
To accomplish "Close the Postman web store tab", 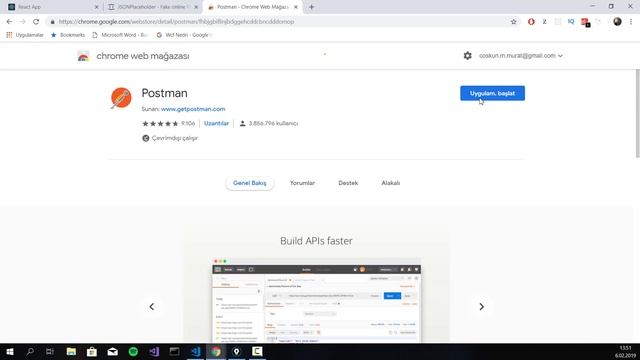I will point(296,7).
